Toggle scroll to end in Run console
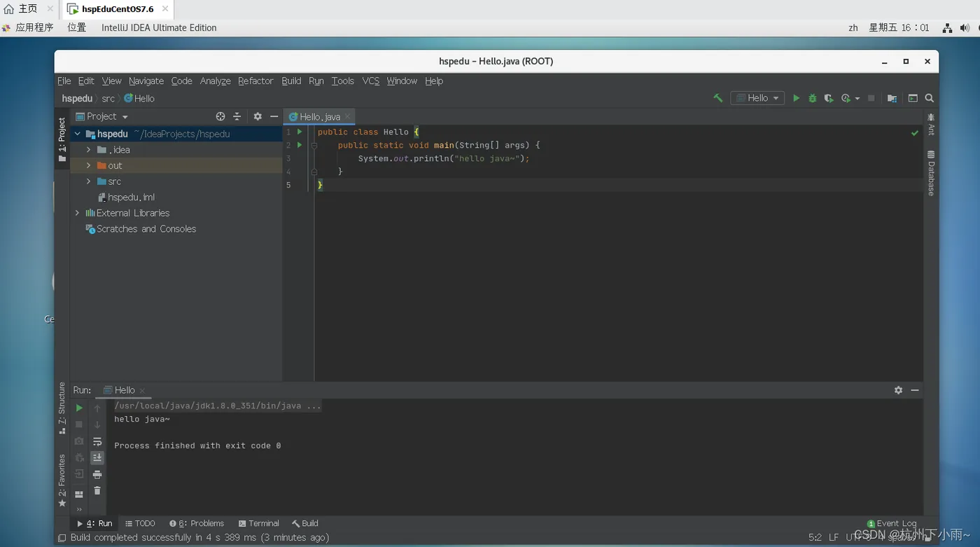 (97, 457)
